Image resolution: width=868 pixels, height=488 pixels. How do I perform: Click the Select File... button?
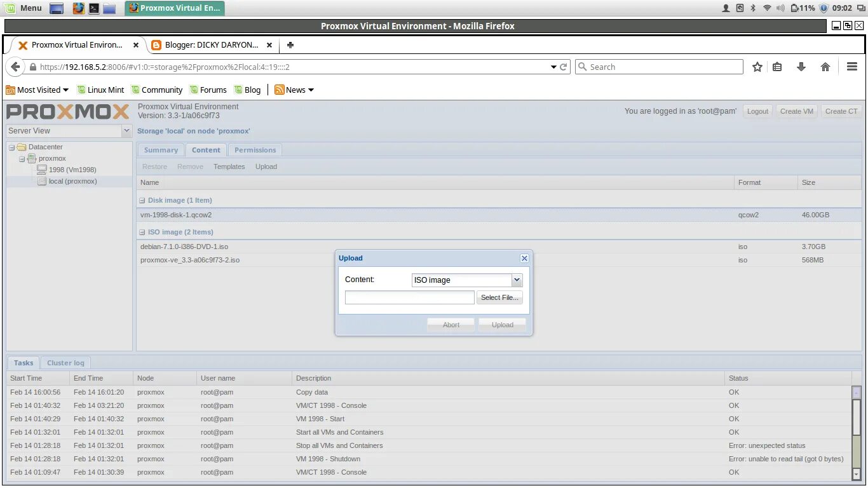[499, 297]
